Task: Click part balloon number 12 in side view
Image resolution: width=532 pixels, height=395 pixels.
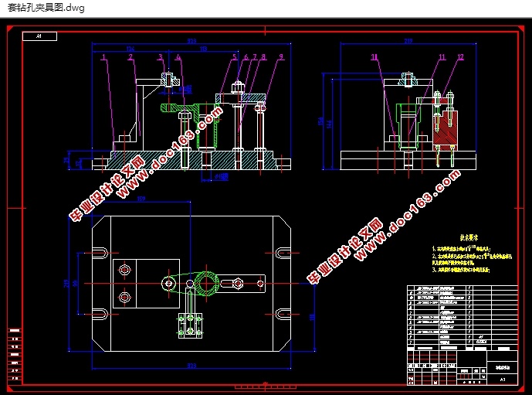Action: (x=460, y=57)
